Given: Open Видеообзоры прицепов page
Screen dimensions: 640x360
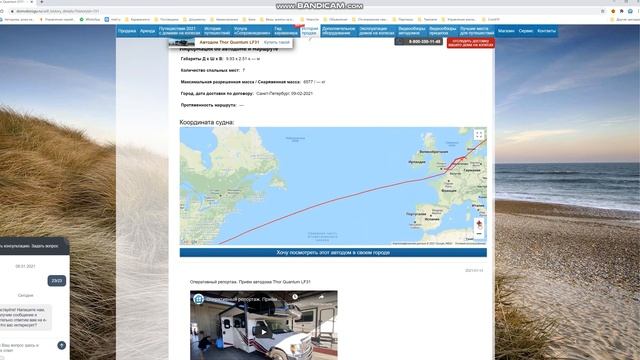Looking at the screenshot, I should [x=442, y=31].
